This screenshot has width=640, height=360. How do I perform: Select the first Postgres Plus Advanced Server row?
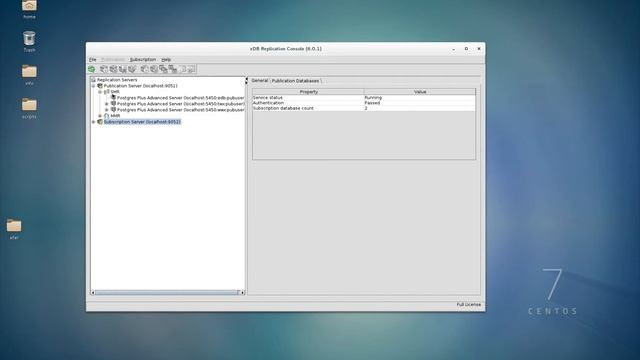180,98
